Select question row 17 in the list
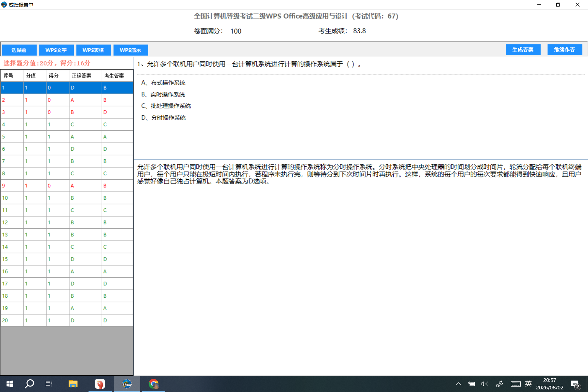 click(67, 284)
